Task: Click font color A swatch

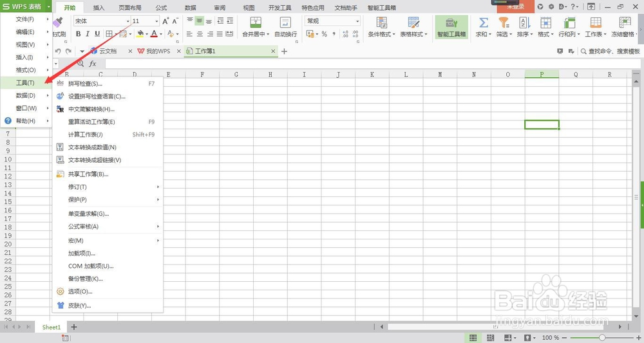Action: pos(155,34)
